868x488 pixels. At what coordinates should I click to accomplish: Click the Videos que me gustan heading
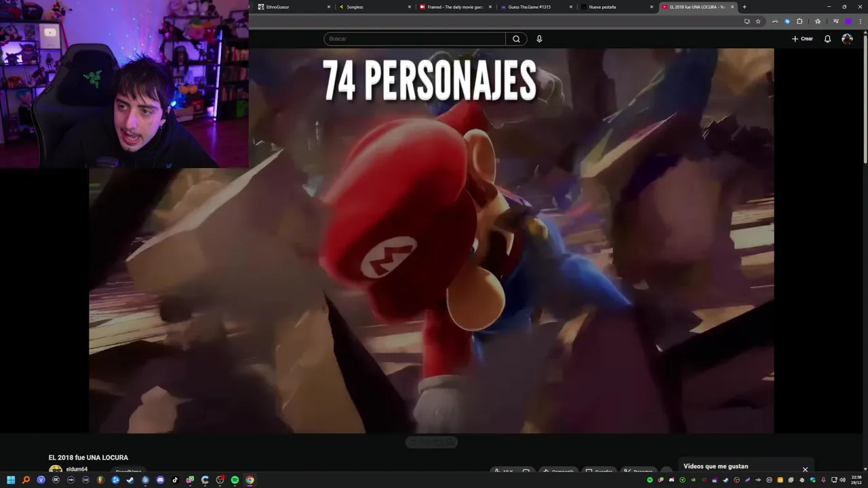coord(715,466)
